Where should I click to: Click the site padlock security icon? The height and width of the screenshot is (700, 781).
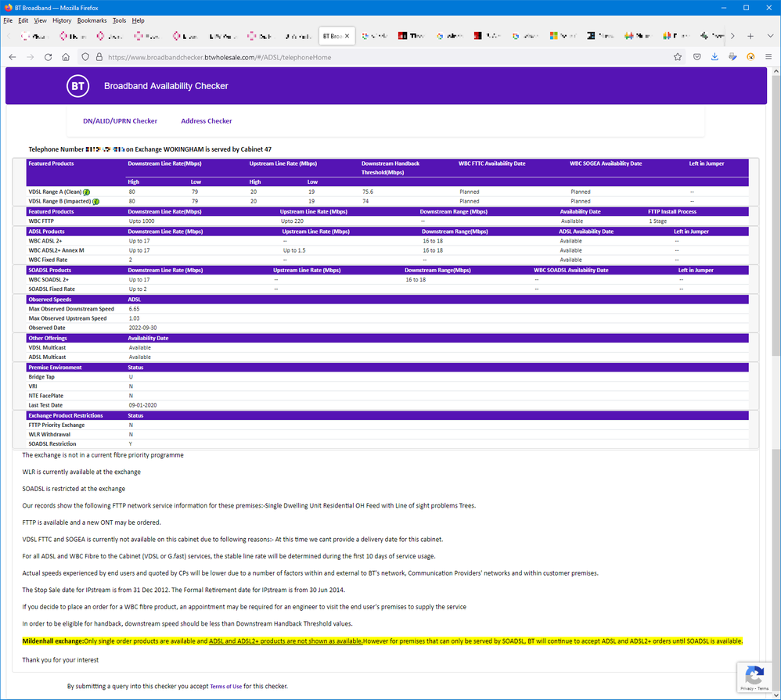99,57
